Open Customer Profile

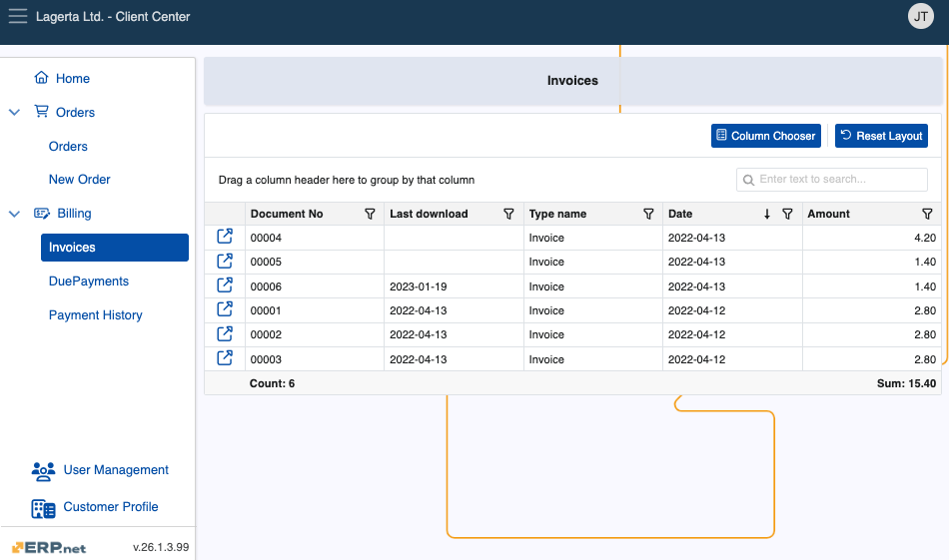[111, 507]
